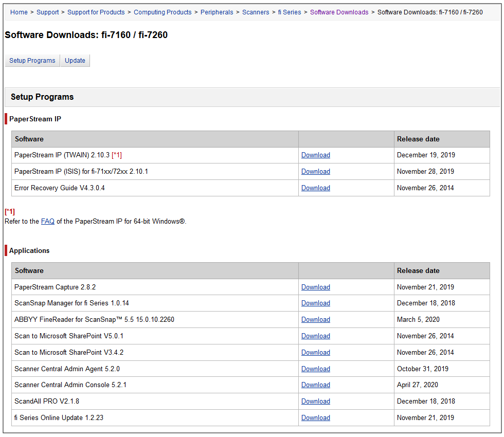Open the Setup Programs tab
Image resolution: width=504 pixels, height=437 pixels.
(32, 61)
